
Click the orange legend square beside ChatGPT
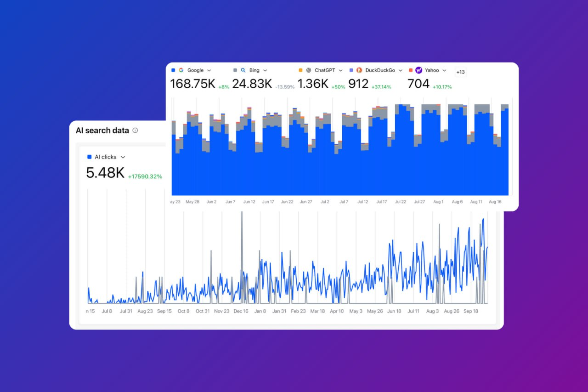pos(300,70)
